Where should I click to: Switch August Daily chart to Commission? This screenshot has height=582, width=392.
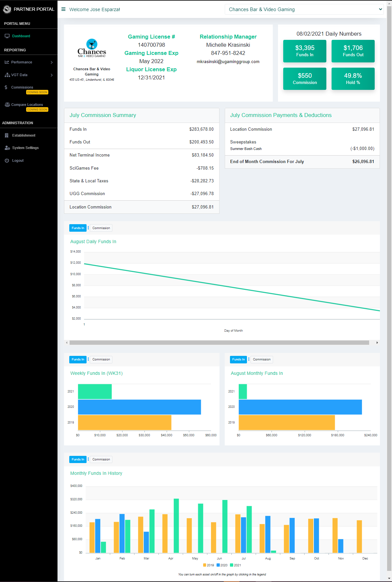pos(101,228)
